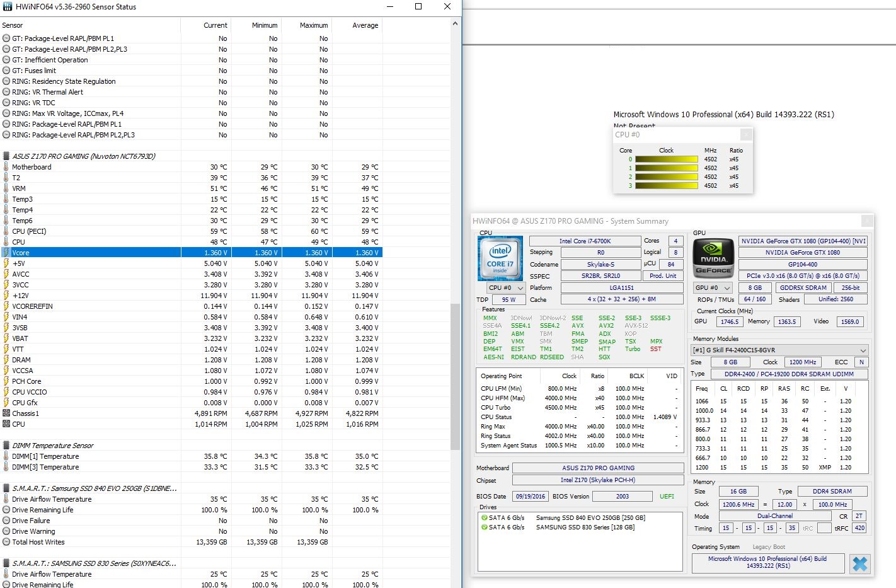This screenshot has height=588, width=896.
Task: Click the XMP timing row in memory table
Action: (779, 468)
